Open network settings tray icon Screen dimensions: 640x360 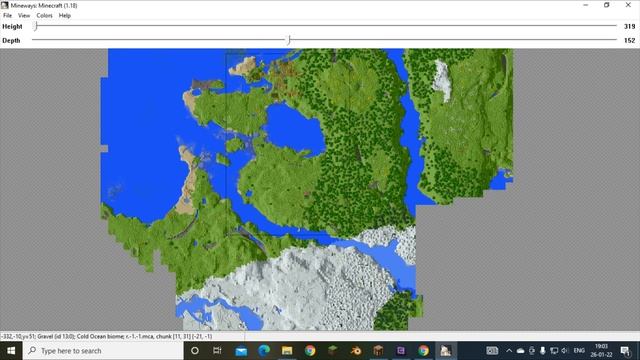[553, 351]
